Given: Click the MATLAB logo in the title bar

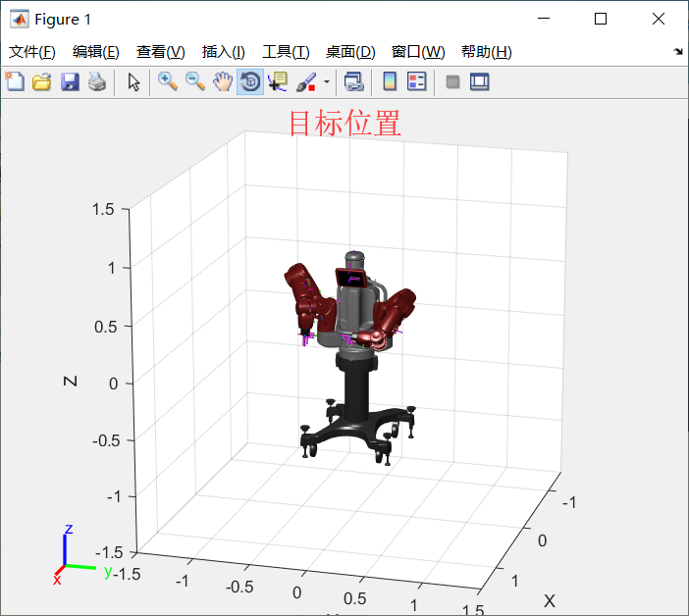Looking at the screenshot, I should [x=19, y=20].
